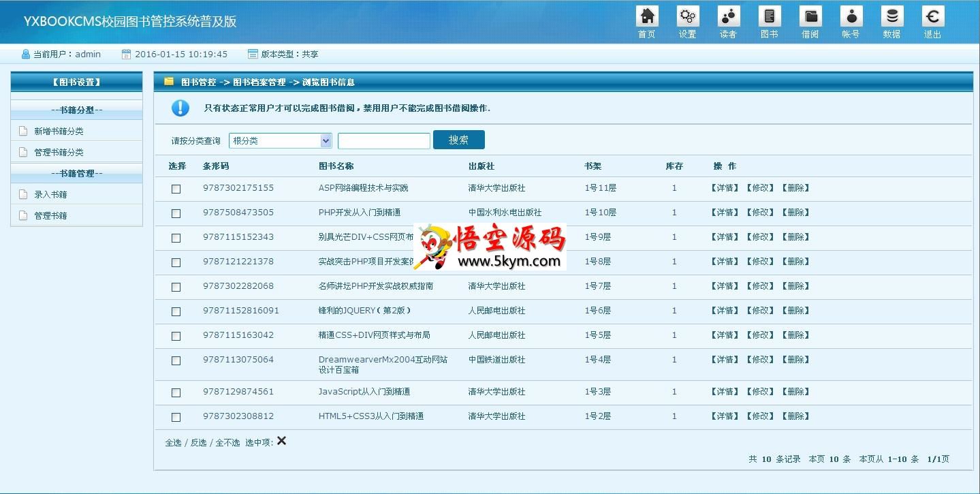Click publisher 中国铁道出版社

[x=497, y=360]
